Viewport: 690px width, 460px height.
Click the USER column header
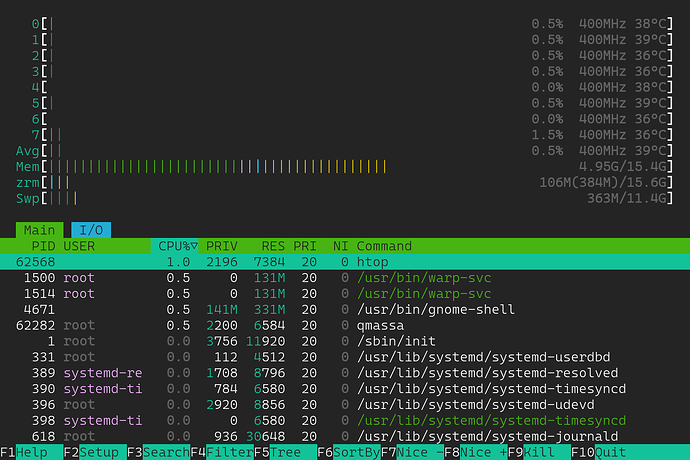[x=79, y=246]
